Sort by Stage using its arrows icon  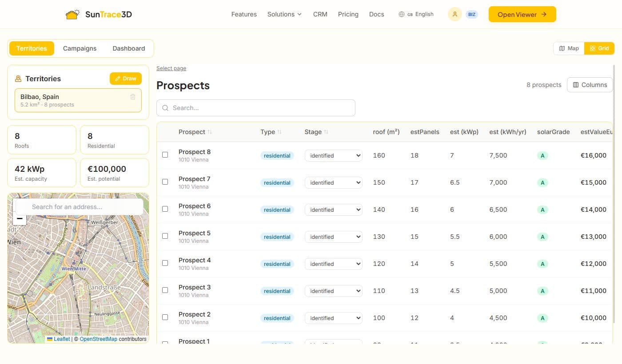click(x=326, y=132)
